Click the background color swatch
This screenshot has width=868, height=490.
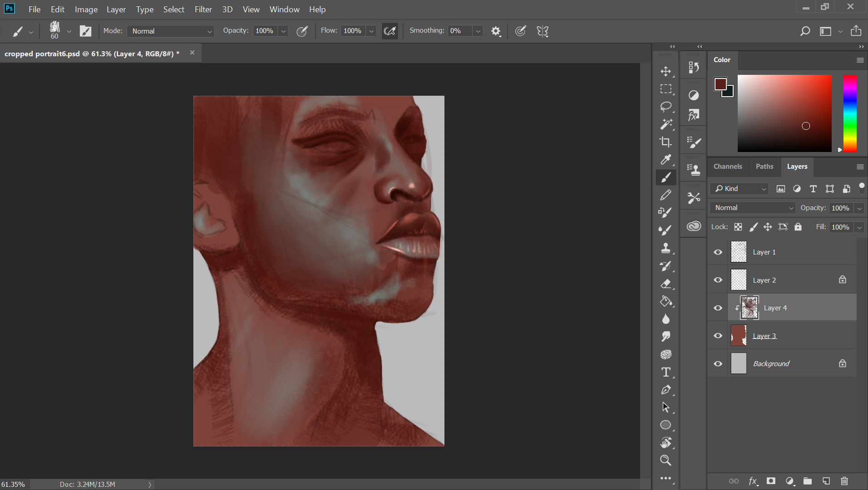coord(729,93)
